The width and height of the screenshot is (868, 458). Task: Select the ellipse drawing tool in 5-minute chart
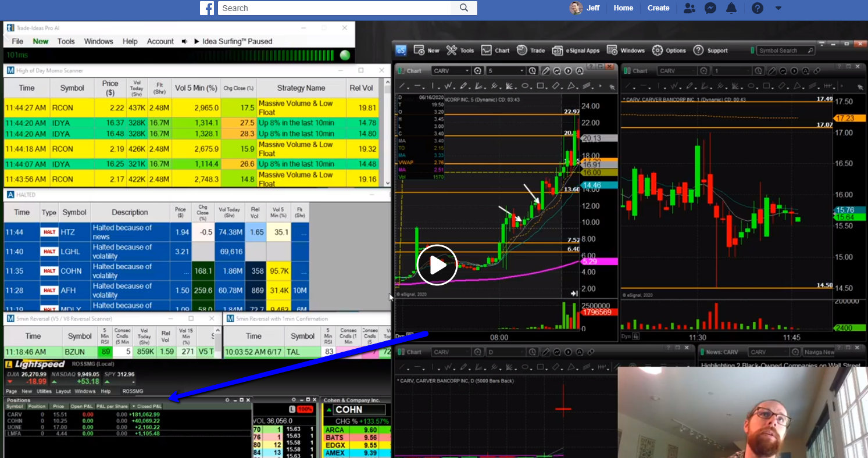click(x=524, y=86)
